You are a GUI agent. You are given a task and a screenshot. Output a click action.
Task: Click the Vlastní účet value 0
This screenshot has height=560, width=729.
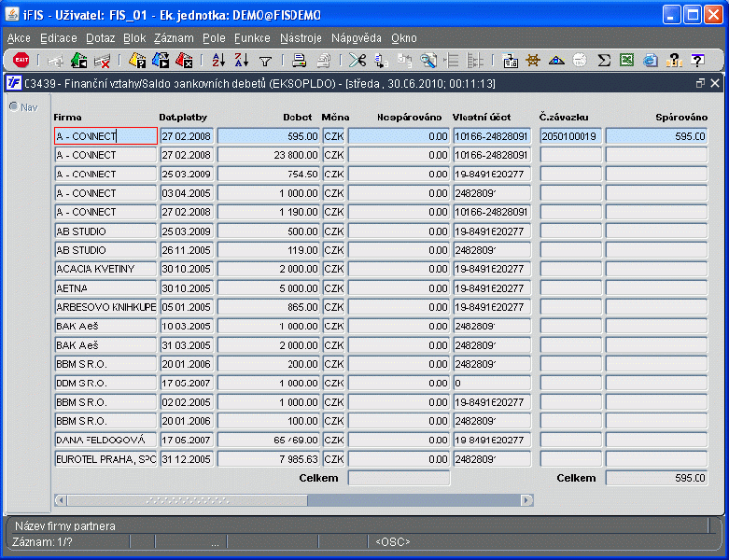tap(492, 384)
